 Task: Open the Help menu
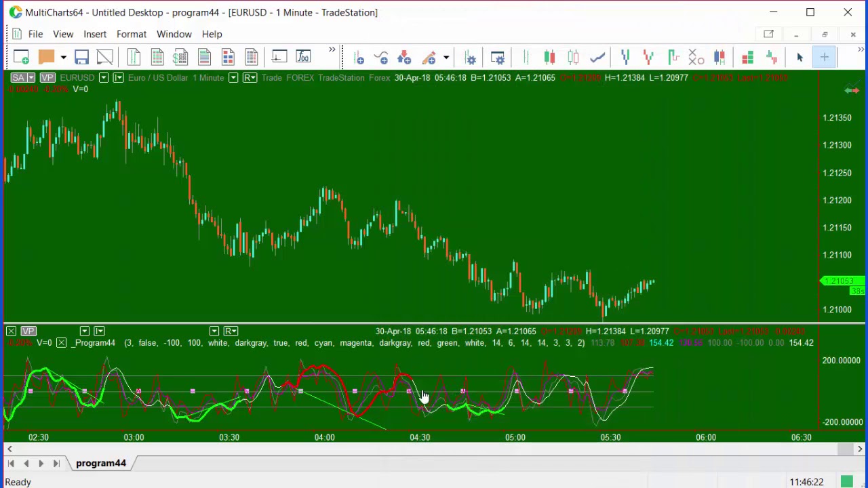coord(212,34)
